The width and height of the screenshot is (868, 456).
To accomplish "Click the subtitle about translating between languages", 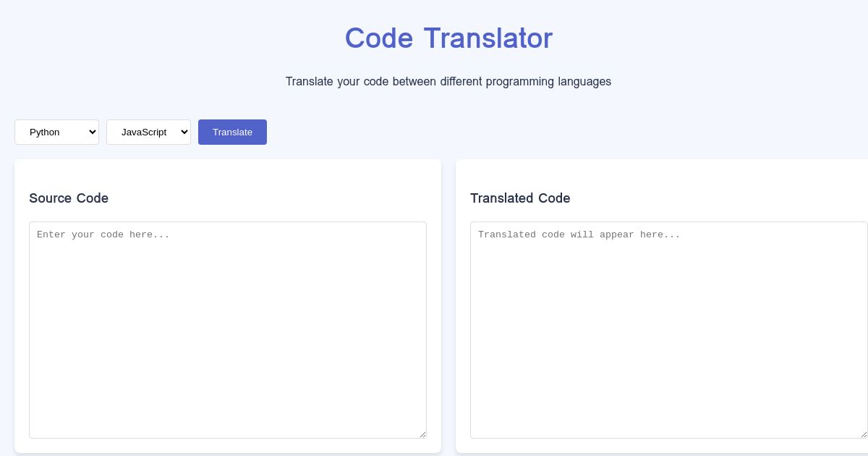I will click(448, 82).
